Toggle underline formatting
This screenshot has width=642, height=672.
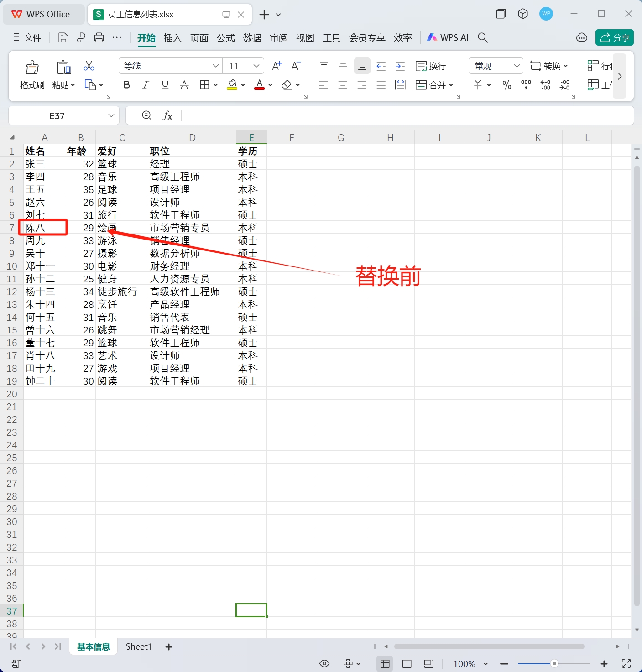165,85
